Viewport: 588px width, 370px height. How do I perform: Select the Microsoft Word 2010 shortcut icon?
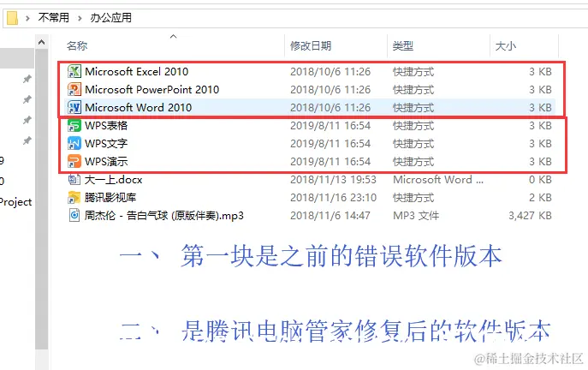coord(74,107)
